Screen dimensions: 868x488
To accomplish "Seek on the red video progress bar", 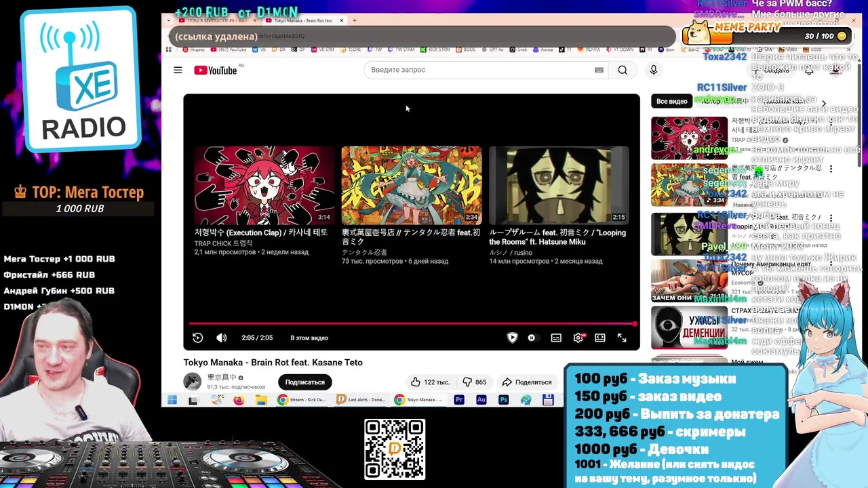I will click(412, 324).
